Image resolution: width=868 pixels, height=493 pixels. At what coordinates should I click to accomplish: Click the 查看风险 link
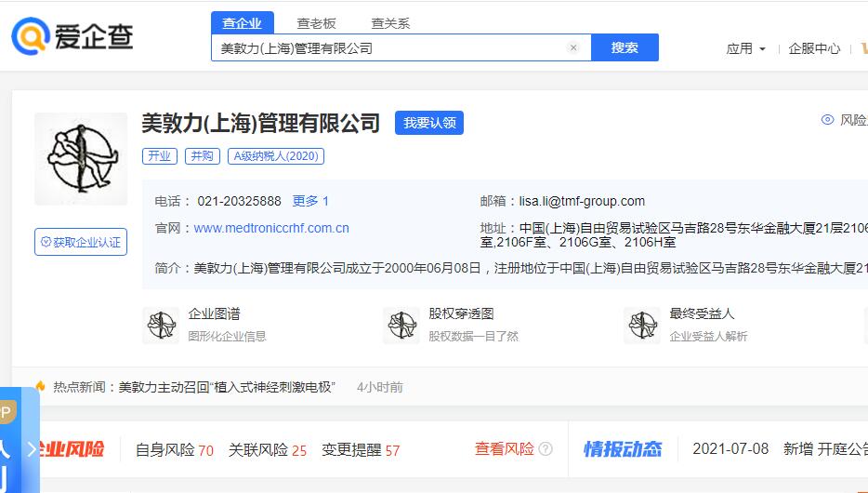pos(505,449)
